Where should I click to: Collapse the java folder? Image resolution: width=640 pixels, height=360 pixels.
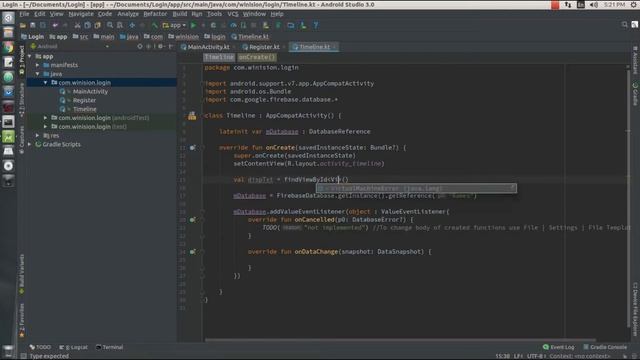tap(38, 74)
